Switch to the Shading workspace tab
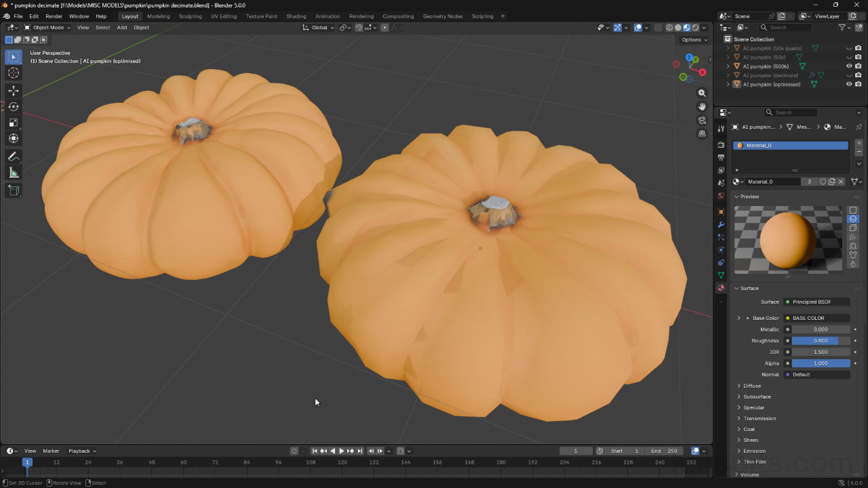Viewport: 868px width, 488px height. click(295, 16)
